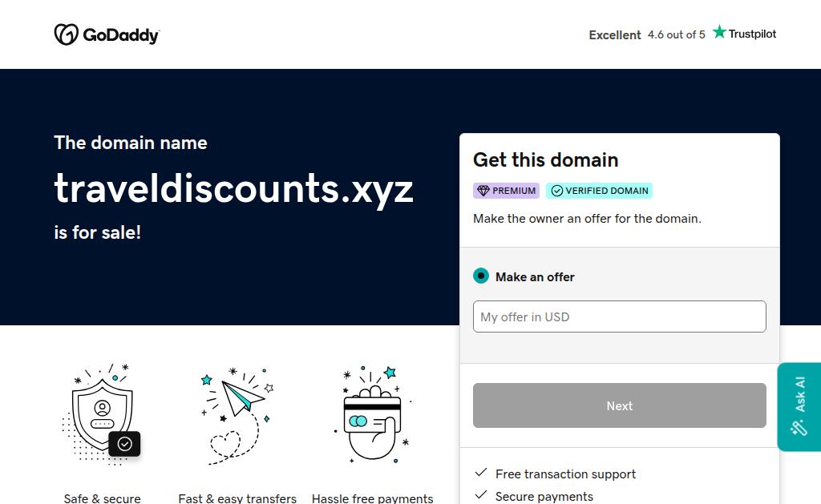Click the Secure payments checkmark
Image resolution: width=821 pixels, height=504 pixels.
(481, 495)
